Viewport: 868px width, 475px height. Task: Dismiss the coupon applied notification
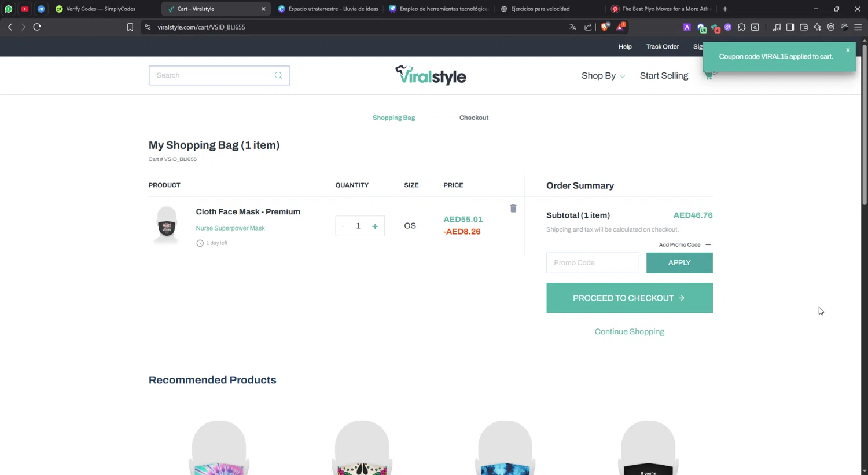pyautogui.click(x=848, y=50)
